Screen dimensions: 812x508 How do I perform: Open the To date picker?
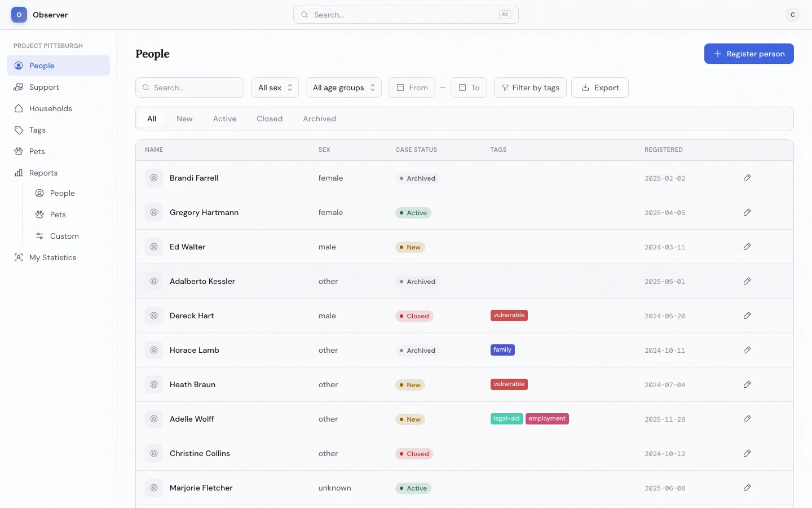click(469, 87)
